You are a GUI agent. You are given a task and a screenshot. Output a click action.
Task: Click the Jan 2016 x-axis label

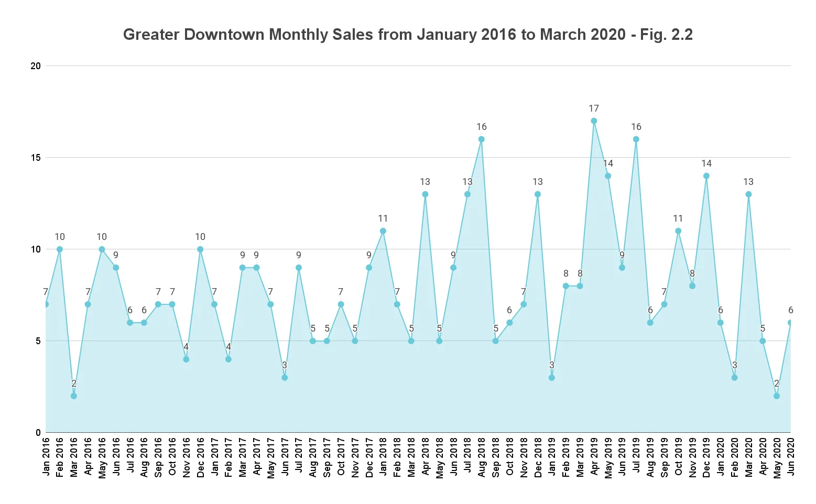click(x=46, y=457)
